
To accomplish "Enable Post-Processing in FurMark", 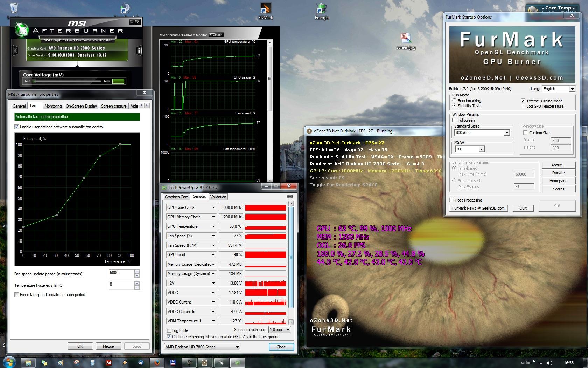I will click(x=452, y=200).
